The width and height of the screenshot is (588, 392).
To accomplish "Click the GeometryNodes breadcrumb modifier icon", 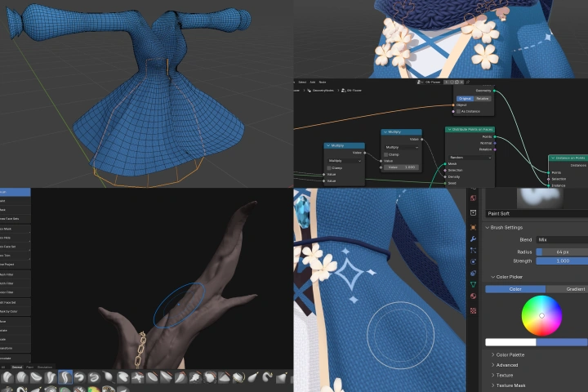I will coord(309,91).
